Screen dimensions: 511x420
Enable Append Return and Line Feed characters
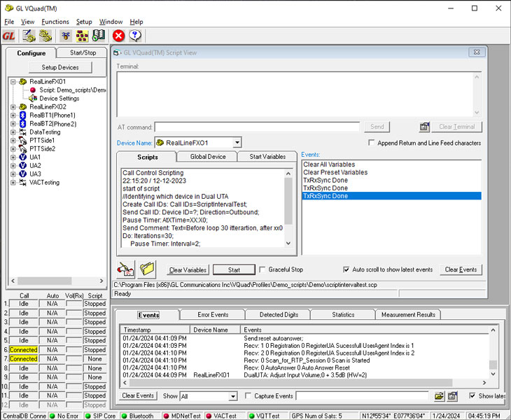[371, 143]
